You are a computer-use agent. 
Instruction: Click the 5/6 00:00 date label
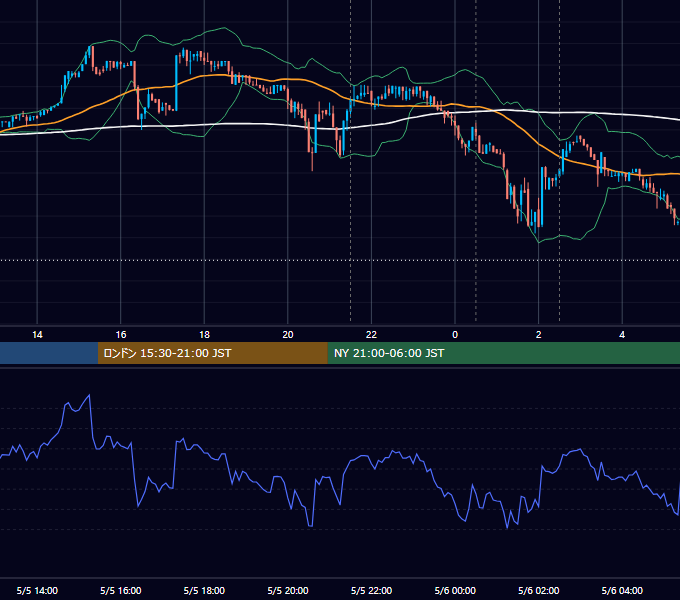(x=455, y=590)
